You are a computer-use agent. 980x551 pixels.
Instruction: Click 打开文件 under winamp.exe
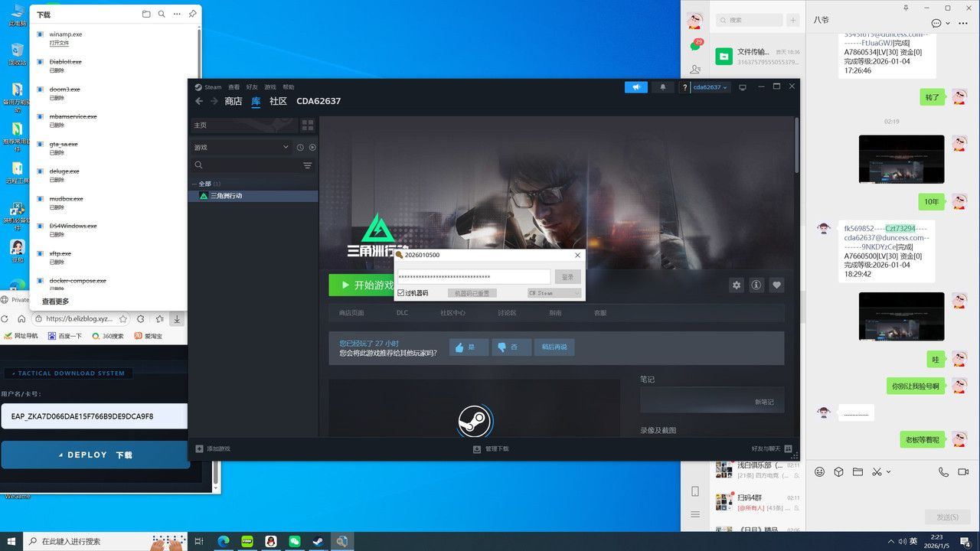point(59,44)
